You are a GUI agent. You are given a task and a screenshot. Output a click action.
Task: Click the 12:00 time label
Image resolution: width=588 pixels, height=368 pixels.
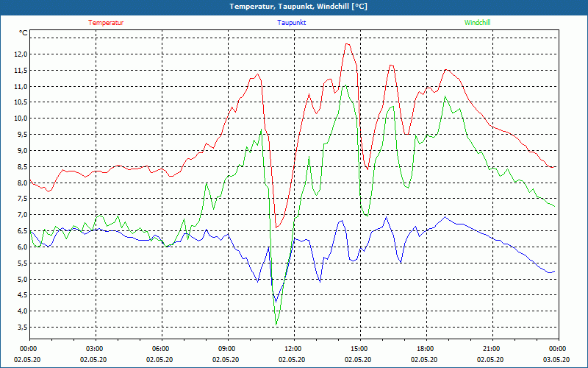295,349
